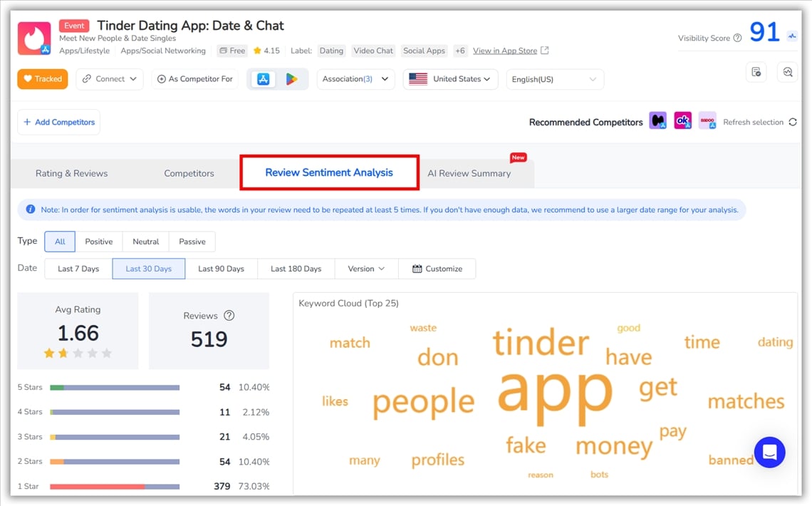Switch to the Rating & Reviews tab

[72, 173]
